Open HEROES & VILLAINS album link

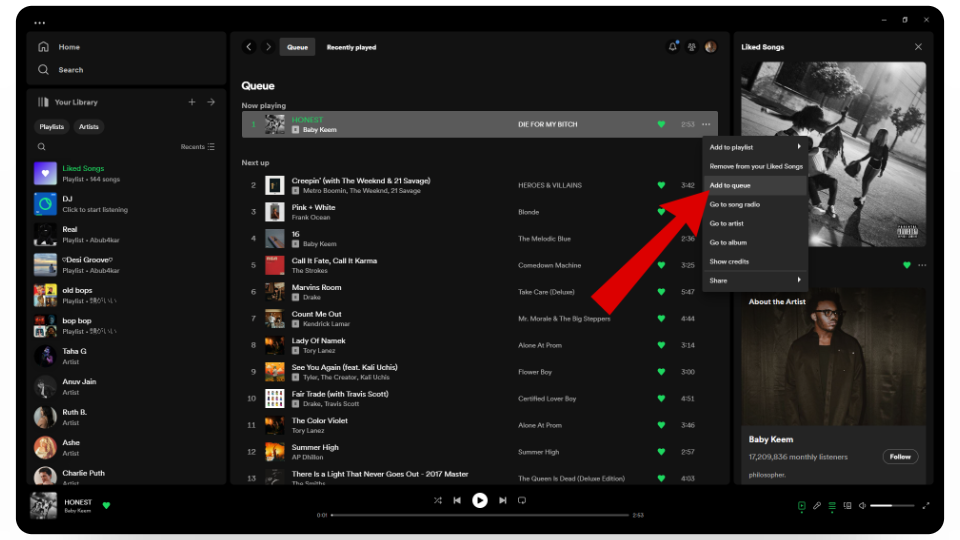pyautogui.click(x=550, y=185)
